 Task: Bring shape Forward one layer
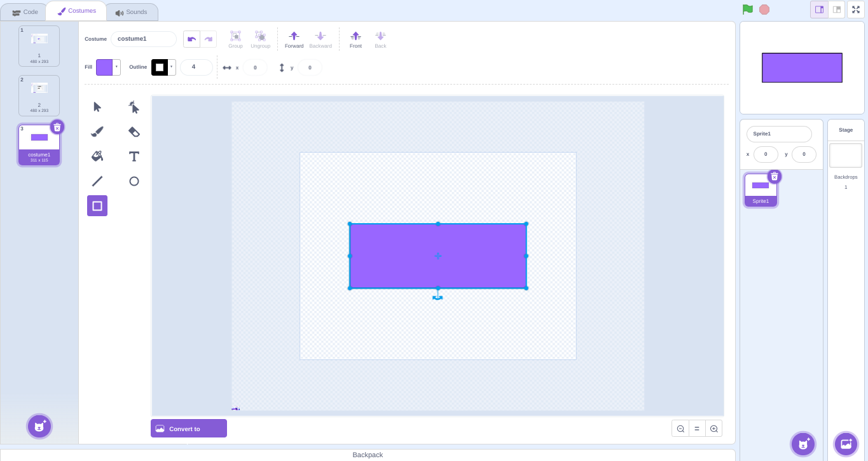point(294,39)
